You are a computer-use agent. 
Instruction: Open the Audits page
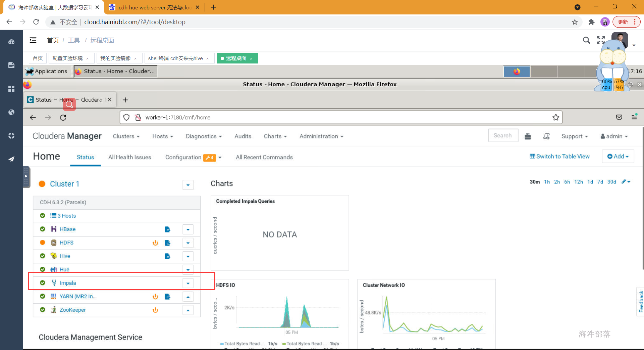243,136
